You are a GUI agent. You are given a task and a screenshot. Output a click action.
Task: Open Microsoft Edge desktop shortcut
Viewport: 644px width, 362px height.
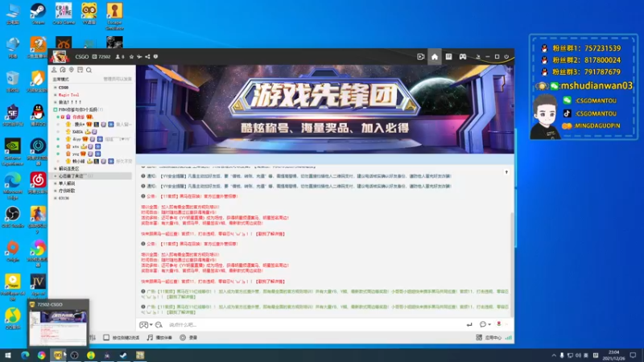pyautogui.click(x=13, y=186)
